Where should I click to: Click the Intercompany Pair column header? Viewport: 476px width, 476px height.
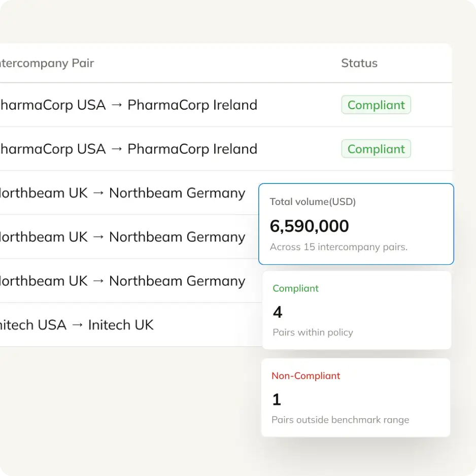47,63
